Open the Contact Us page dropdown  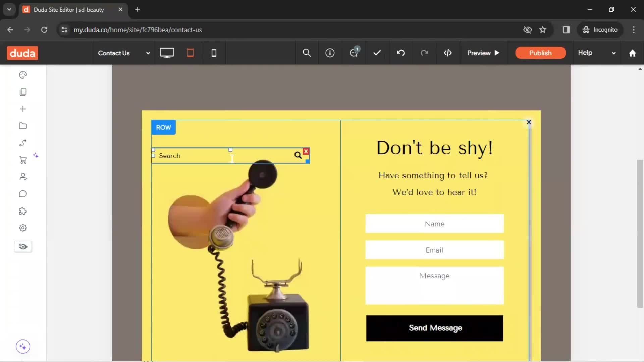click(x=123, y=53)
